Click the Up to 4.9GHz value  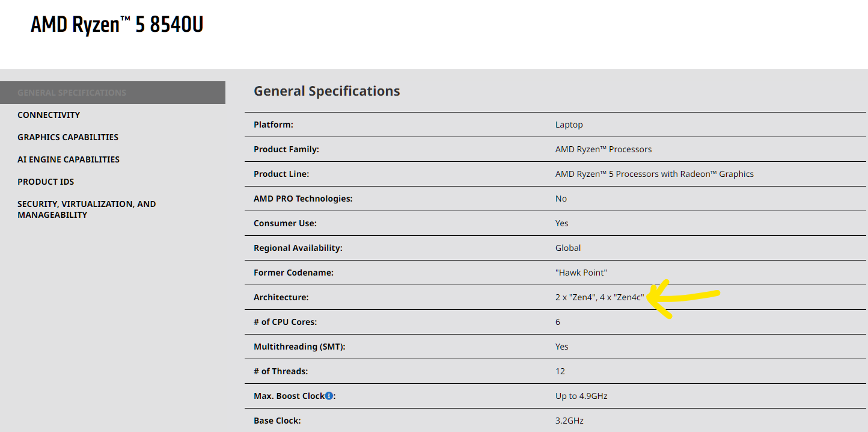[x=581, y=396]
